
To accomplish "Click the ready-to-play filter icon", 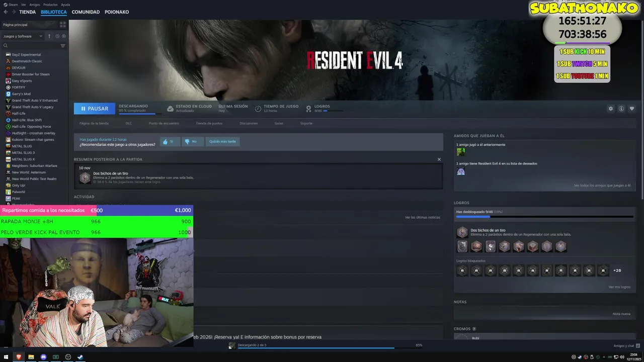I will pyautogui.click(x=64, y=36).
